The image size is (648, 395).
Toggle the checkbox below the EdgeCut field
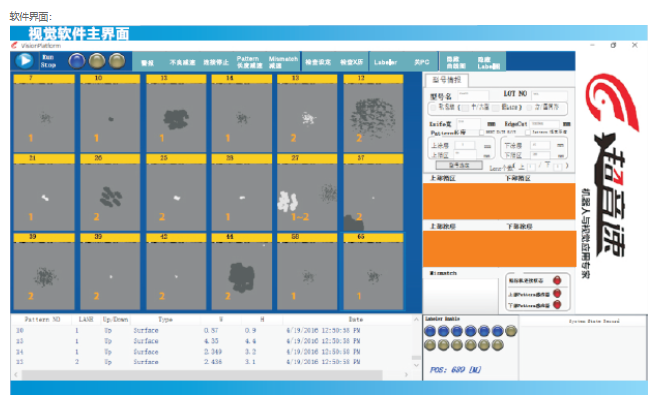(x=528, y=133)
